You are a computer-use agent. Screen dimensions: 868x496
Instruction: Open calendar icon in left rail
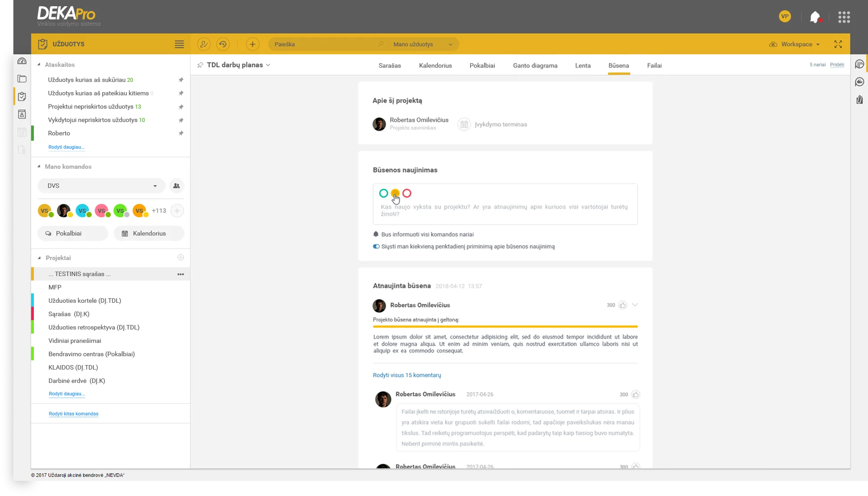click(x=22, y=132)
